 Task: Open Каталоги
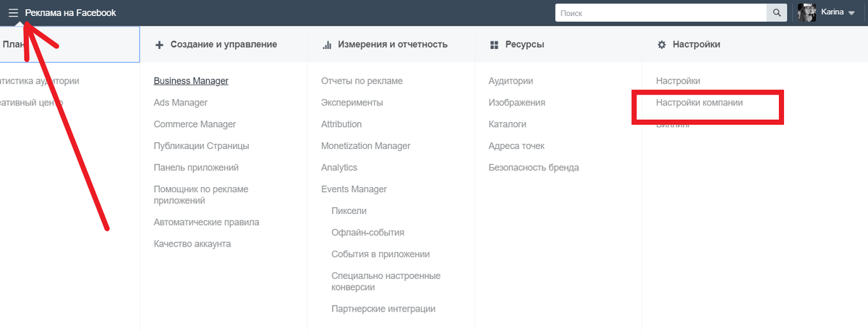pos(507,124)
